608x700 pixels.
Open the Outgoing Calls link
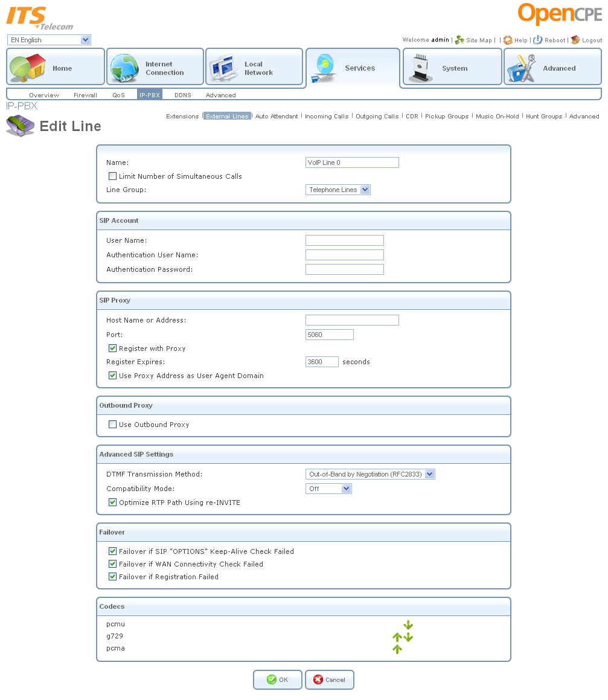(377, 116)
